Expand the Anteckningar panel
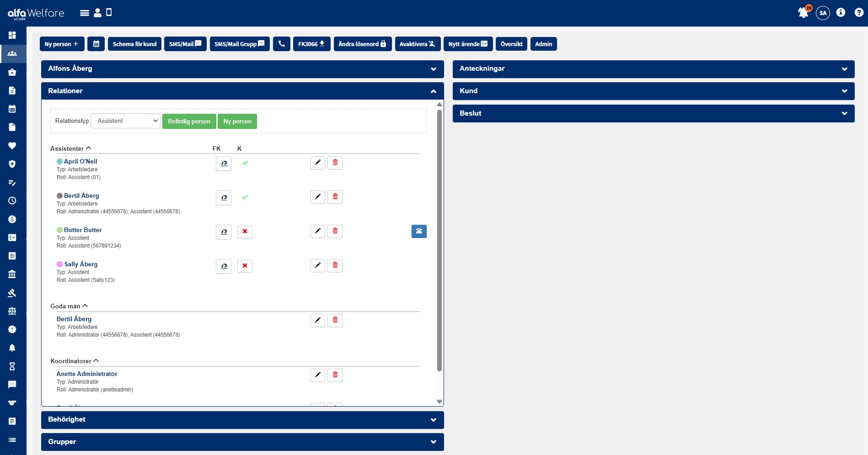The width and height of the screenshot is (868, 455). [653, 69]
